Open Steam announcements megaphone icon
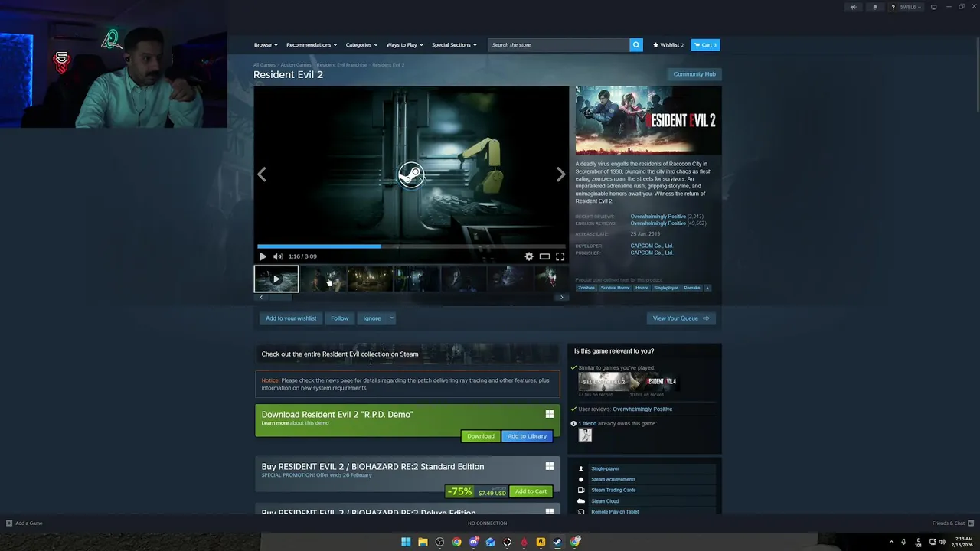The image size is (980, 551). [853, 7]
